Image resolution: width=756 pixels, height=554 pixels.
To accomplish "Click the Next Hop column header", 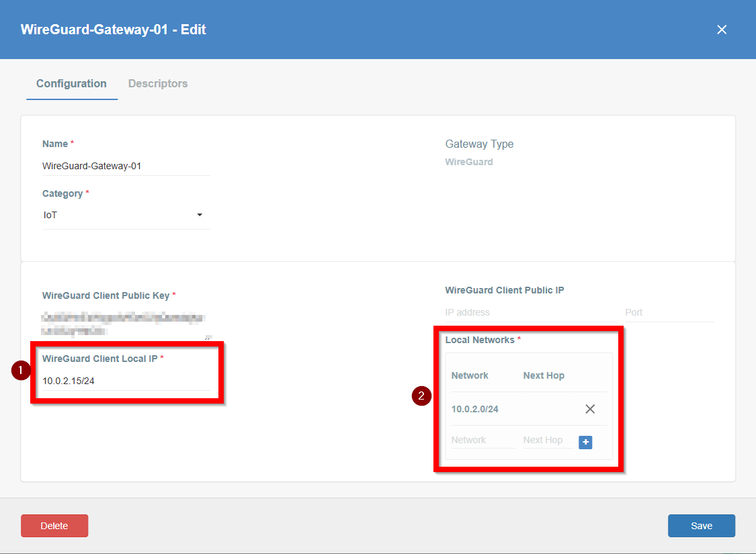I will click(544, 376).
